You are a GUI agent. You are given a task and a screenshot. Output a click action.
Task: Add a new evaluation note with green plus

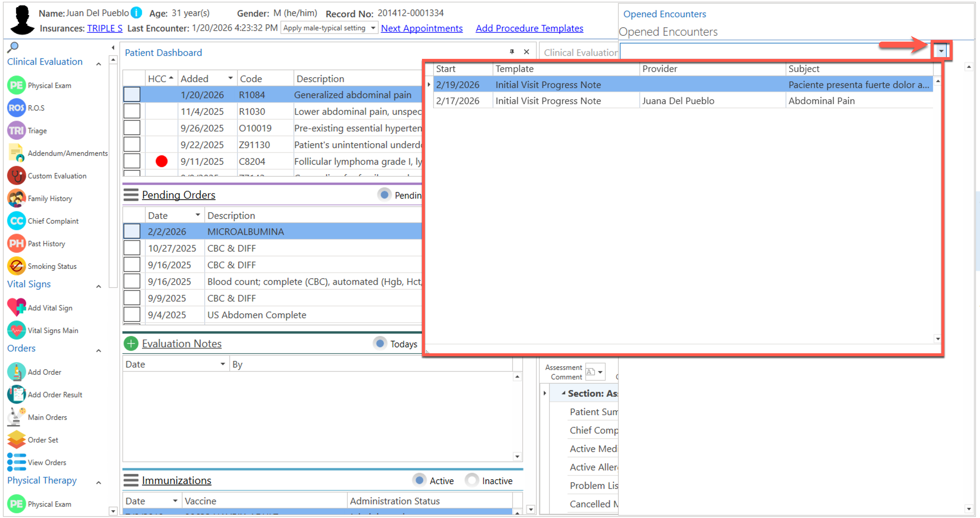(131, 344)
